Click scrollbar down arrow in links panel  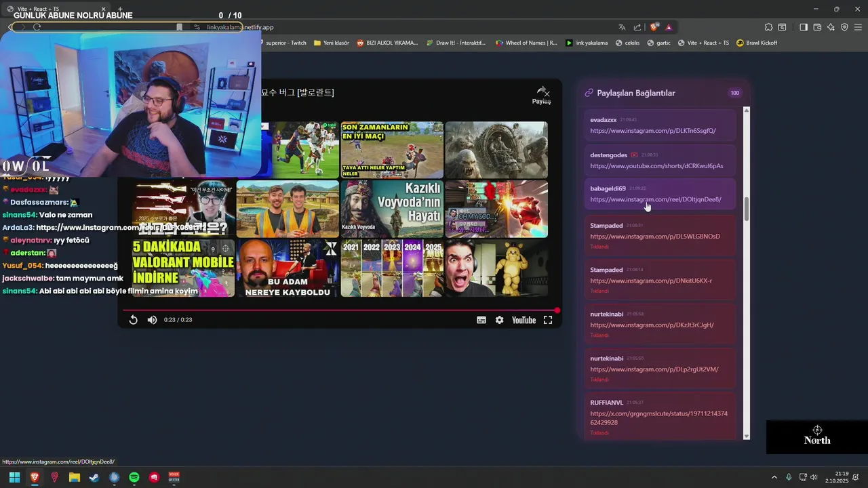[x=747, y=436]
